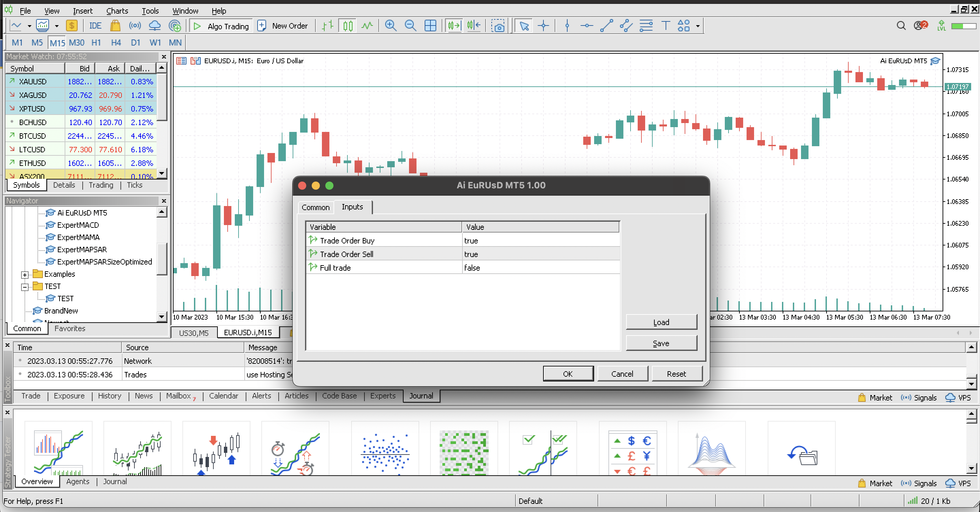Add a text label tool
This screenshot has width=980, height=512.
click(665, 26)
